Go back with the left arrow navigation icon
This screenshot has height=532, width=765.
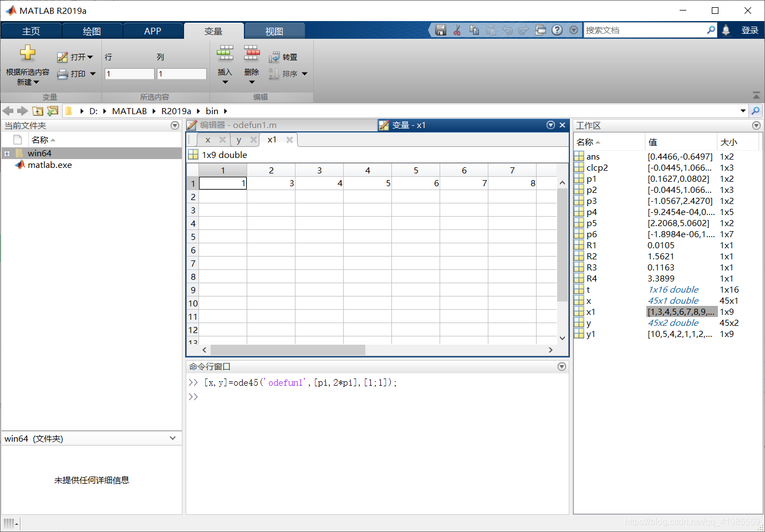[8, 111]
